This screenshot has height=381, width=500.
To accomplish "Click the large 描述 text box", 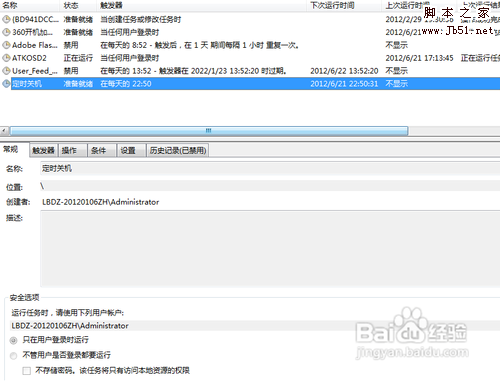I will pos(270,249).
